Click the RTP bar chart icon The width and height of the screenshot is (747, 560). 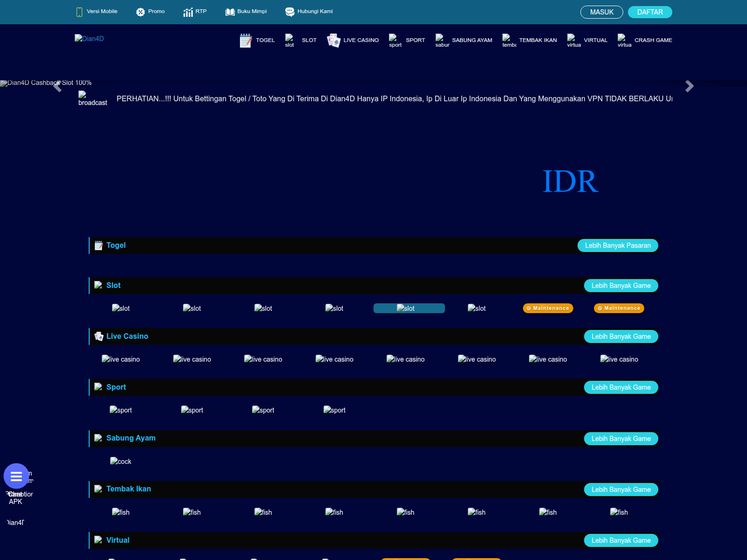pos(188,12)
